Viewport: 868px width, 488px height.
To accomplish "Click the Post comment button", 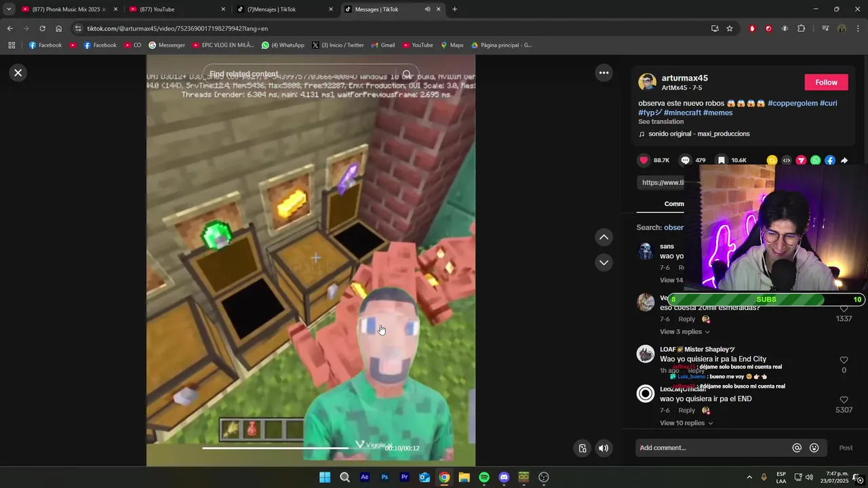I will pos(846,448).
